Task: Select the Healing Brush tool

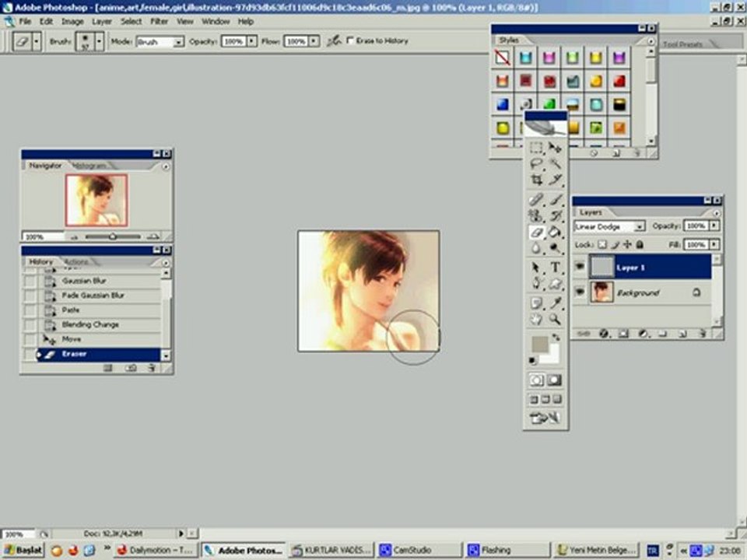Action: (536, 200)
